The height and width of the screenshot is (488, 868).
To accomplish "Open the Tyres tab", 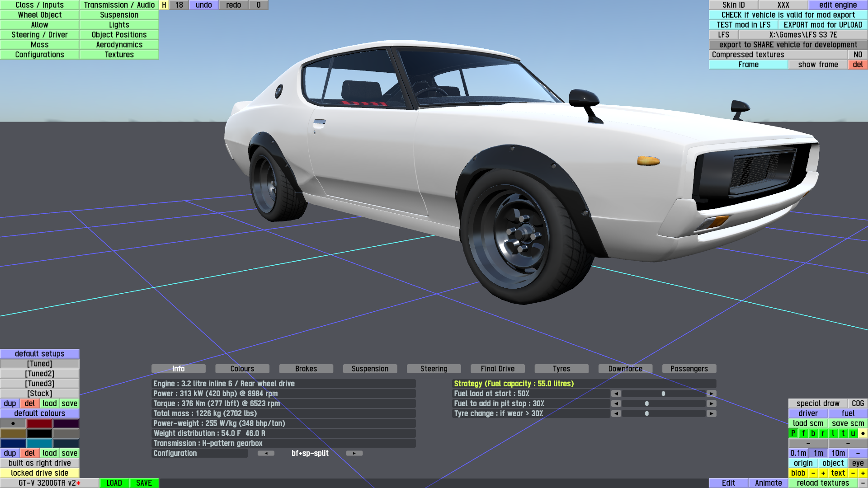I will pos(561,369).
